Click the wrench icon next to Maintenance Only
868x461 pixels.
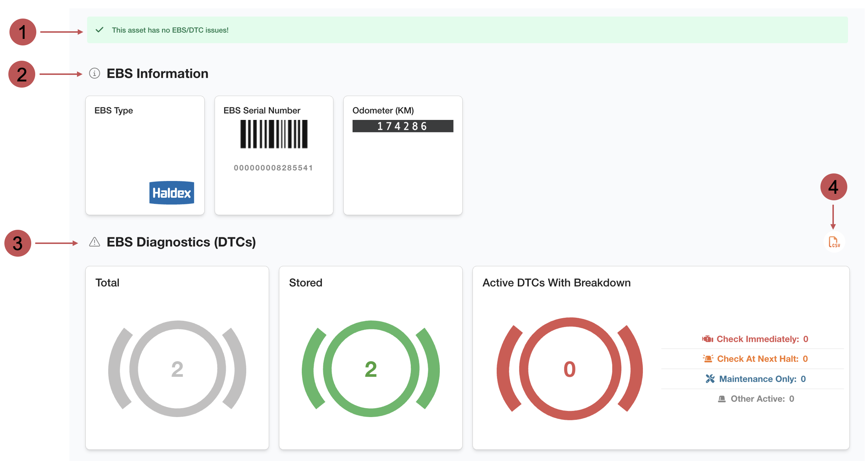(x=710, y=379)
